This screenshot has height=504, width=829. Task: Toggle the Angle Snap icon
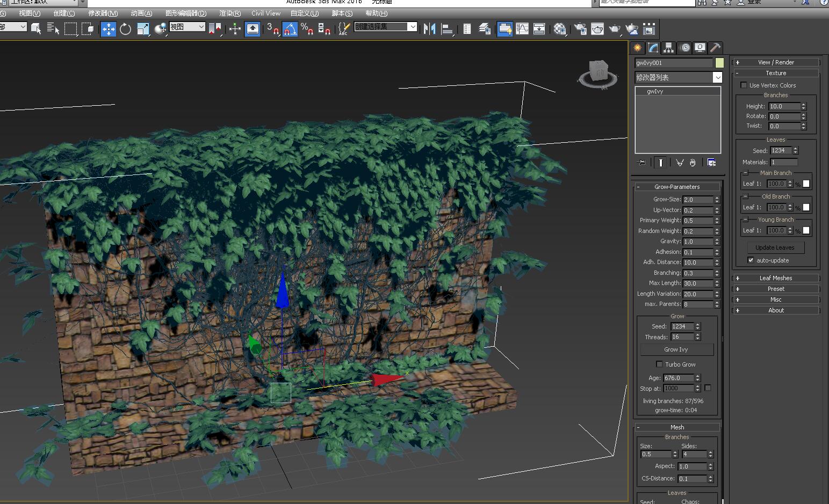click(x=290, y=29)
